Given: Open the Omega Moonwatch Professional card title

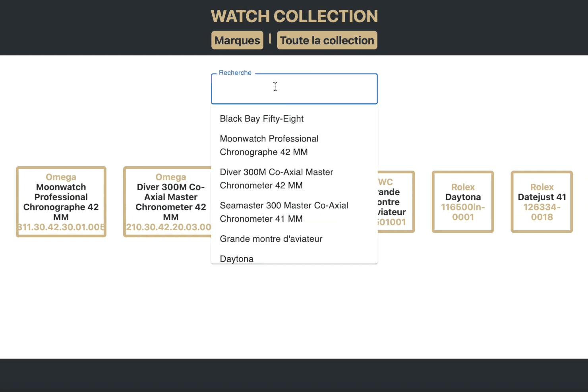Looking at the screenshot, I should [61, 202].
